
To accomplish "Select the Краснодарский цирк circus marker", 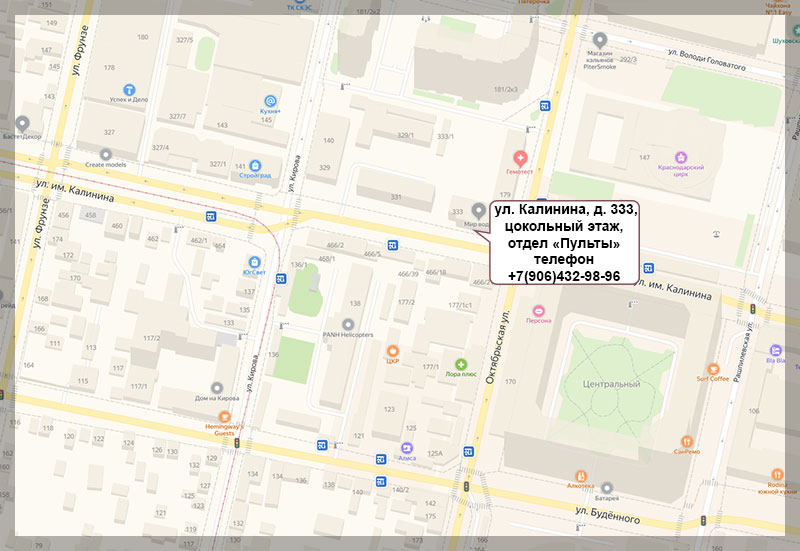I will (682, 157).
